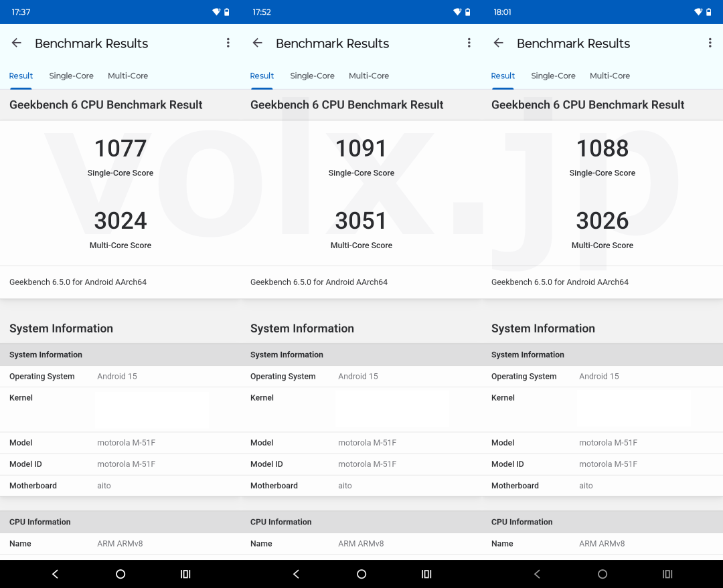This screenshot has width=723, height=588.
Task: Tap the back arrow in the 17:52 screen
Action: (258, 43)
